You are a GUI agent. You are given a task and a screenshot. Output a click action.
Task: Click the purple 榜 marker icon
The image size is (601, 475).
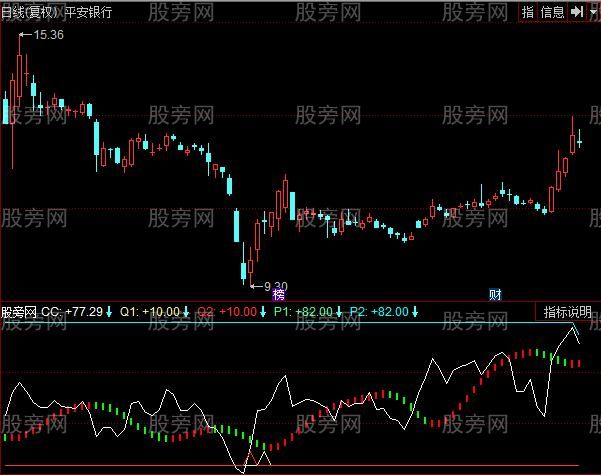tap(278, 294)
